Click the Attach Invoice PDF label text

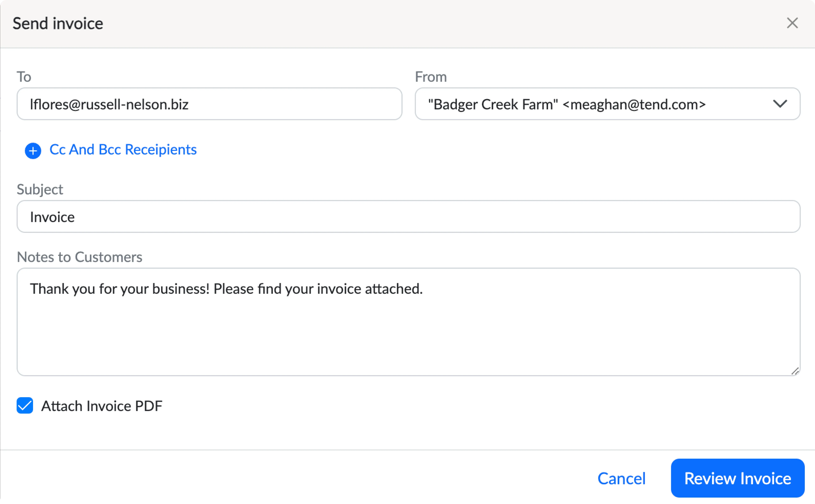pyautogui.click(x=102, y=406)
